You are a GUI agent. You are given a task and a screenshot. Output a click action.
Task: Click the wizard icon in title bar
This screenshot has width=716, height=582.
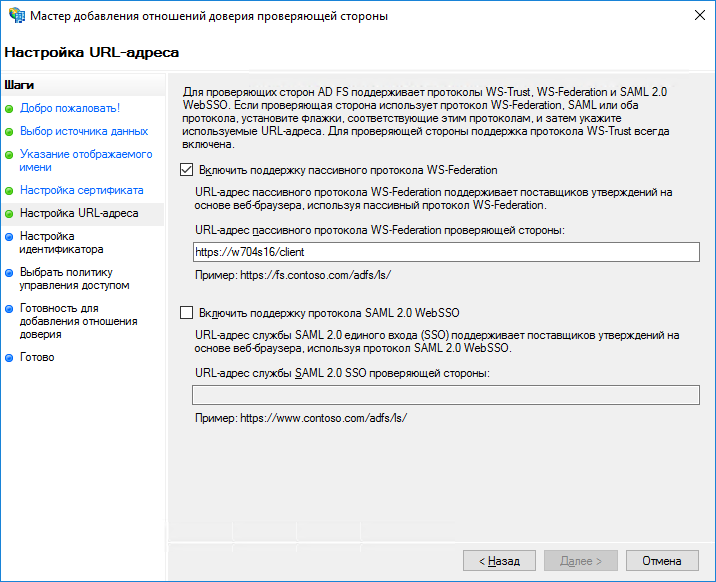15,16
